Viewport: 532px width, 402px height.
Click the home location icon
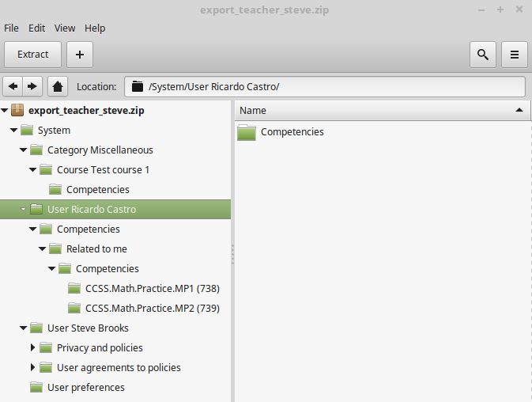[x=58, y=86]
